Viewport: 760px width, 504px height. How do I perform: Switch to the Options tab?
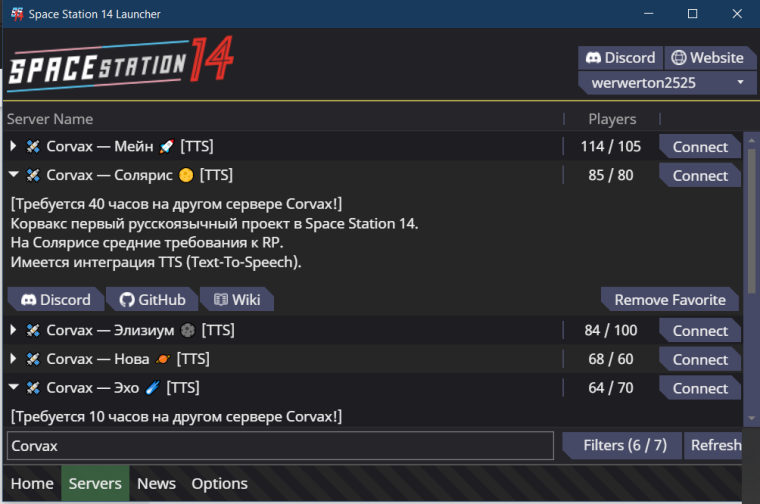[219, 483]
